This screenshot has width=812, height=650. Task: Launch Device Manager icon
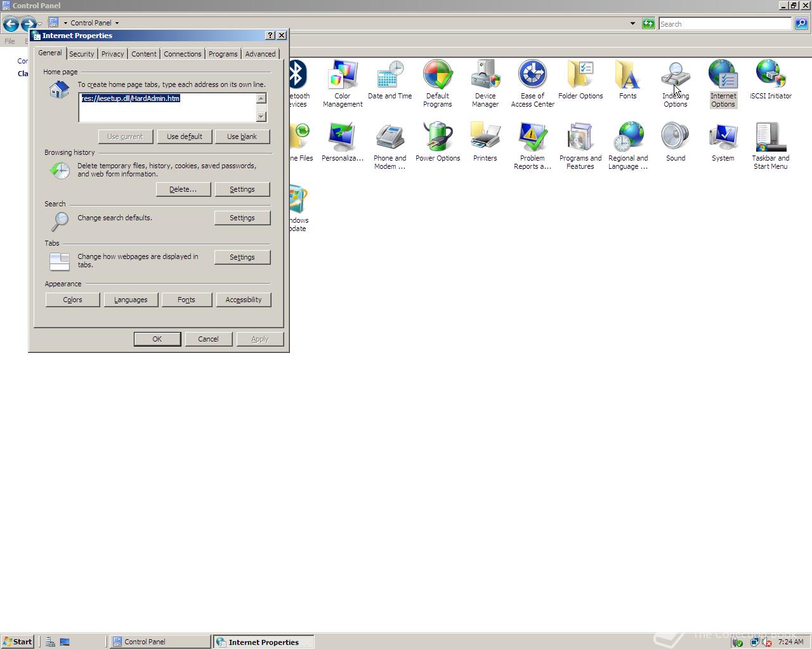485,84
